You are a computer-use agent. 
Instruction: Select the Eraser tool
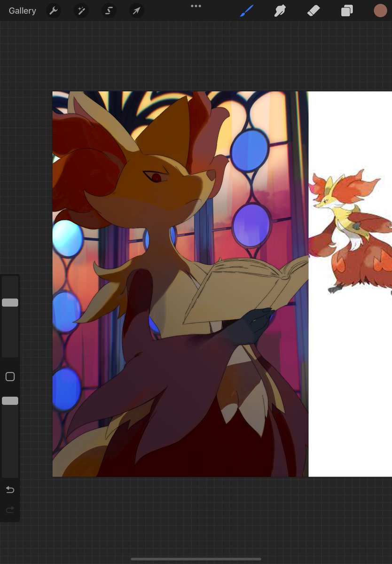pos(314,10)
